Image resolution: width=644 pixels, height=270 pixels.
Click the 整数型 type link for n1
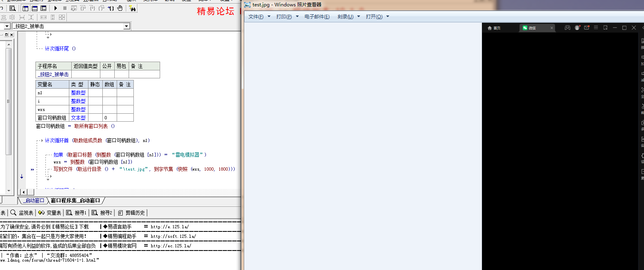point(78,93)
